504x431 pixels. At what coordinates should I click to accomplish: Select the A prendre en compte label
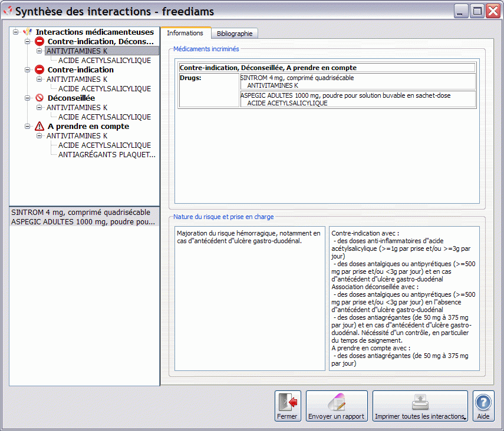tap(88, 126)
